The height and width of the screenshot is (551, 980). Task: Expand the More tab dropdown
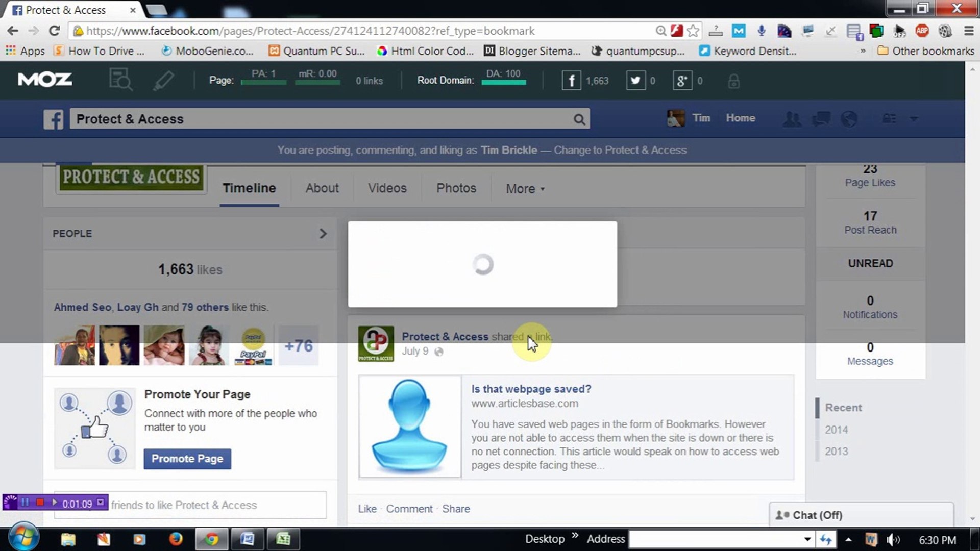[x=525, y=188]
